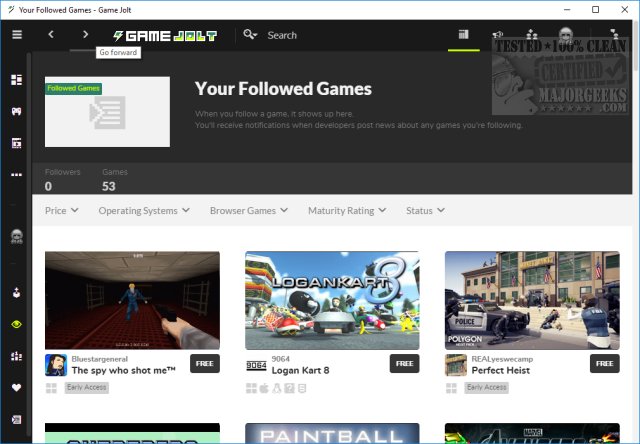Open the friends icon in top bar
This screenshot has width=640, height=444.
point(532,34)
